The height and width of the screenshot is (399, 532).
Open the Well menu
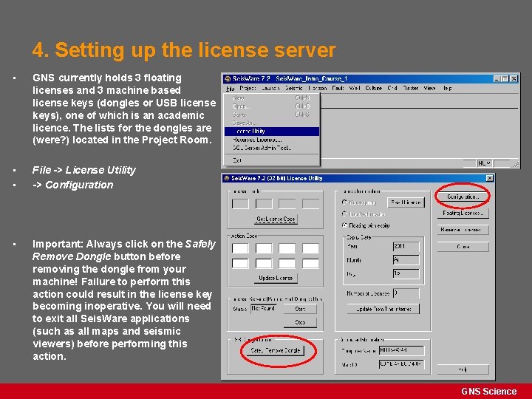tap(355, 88)
